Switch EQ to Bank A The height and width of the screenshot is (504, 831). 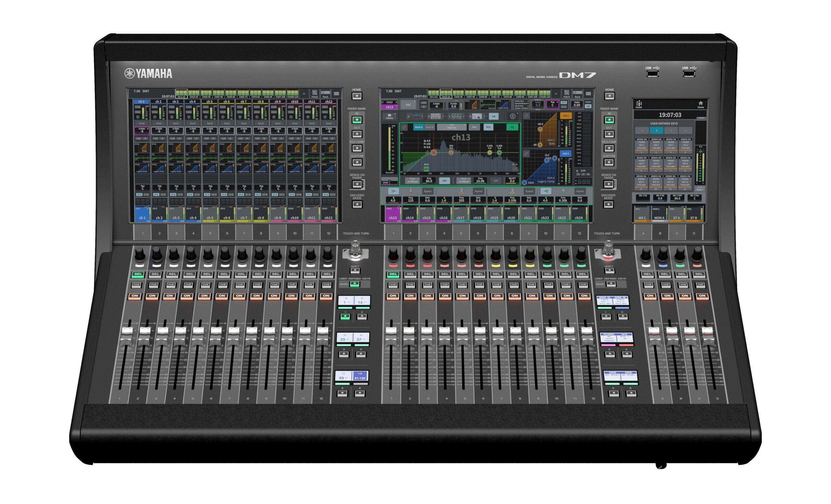tap(418, 127)
